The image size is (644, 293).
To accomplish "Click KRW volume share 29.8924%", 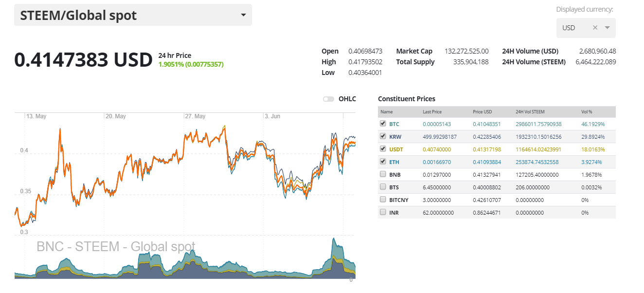I will click(x=592, y=137).
